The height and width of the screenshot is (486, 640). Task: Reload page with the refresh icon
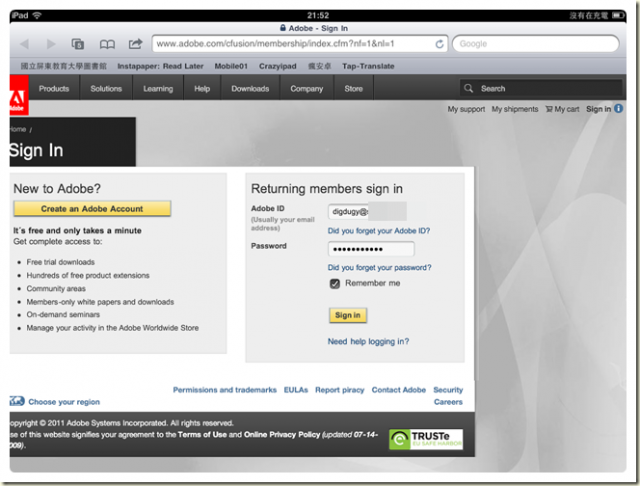point(439,44)
